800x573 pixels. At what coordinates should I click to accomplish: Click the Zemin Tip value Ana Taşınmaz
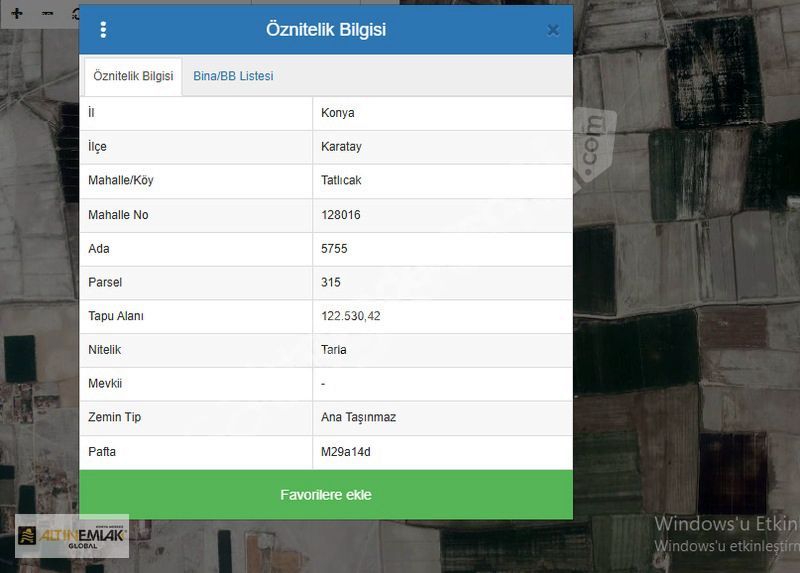coord(358,417)
